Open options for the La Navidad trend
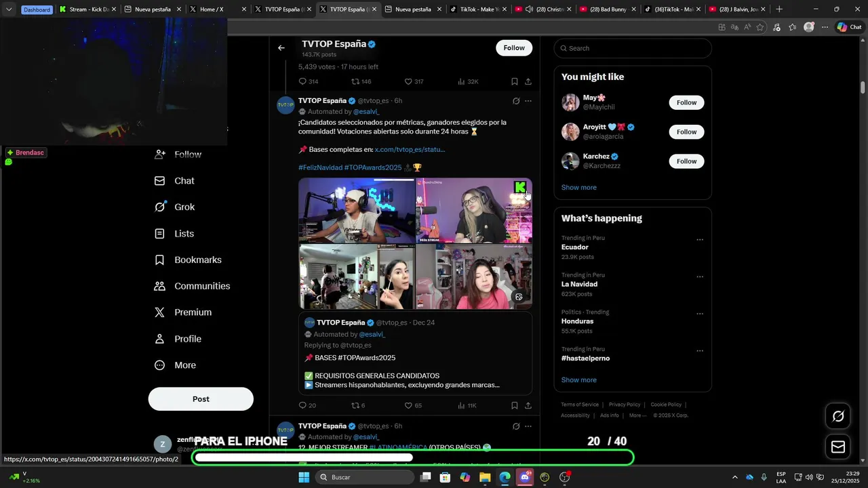 pyautogui.click(x=700, y=277)
